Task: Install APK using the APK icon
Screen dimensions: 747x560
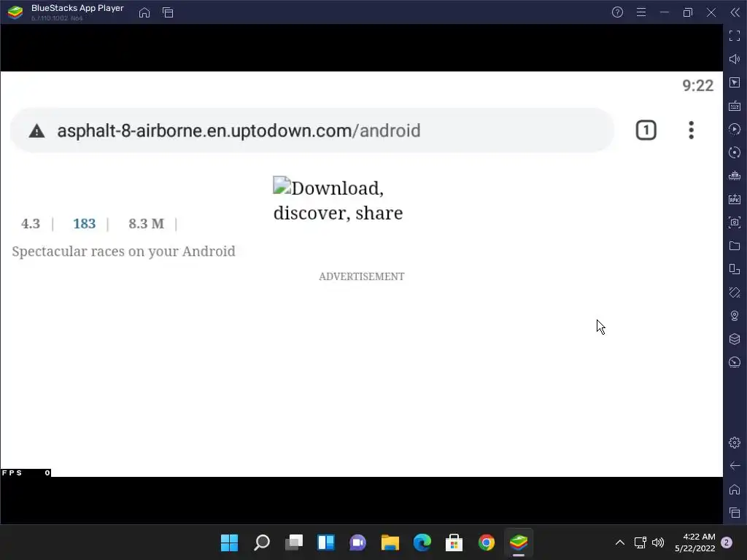Action: [735, 199]
